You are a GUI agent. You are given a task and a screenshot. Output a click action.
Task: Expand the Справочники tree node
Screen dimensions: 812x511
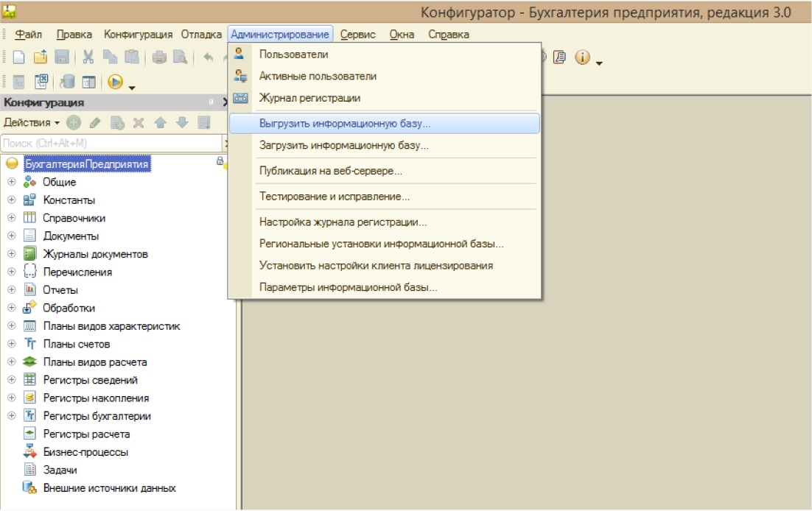point(11,218)
